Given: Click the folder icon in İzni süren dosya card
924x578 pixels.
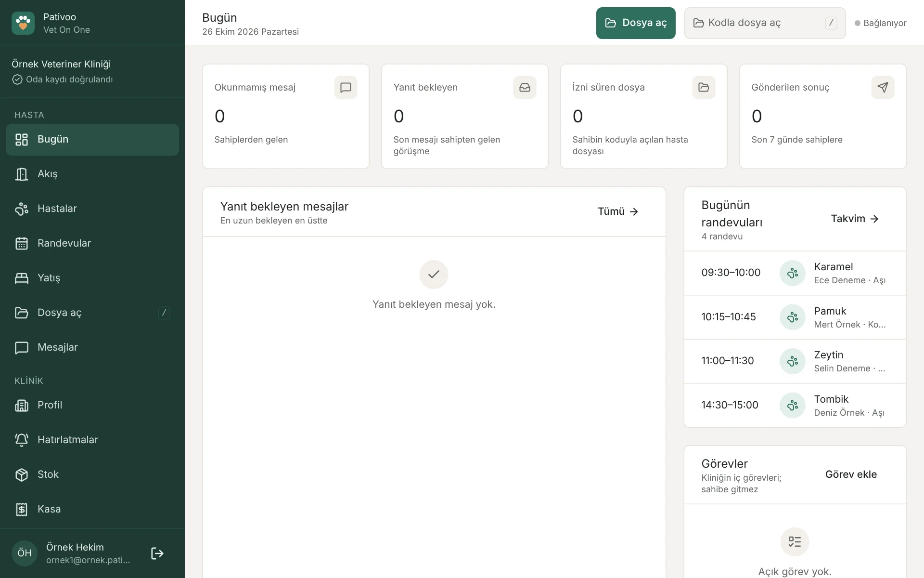Looking at the screenshot, I should click(x=704, y=88).
